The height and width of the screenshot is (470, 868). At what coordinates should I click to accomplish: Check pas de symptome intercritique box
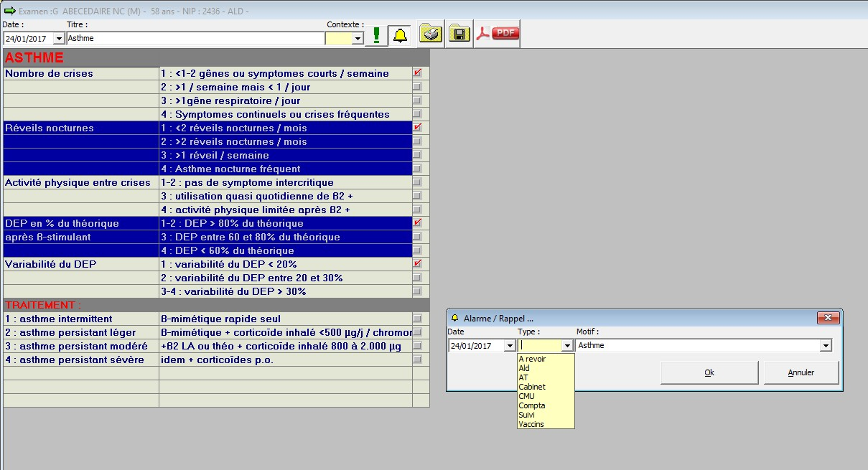pos(417,182)
